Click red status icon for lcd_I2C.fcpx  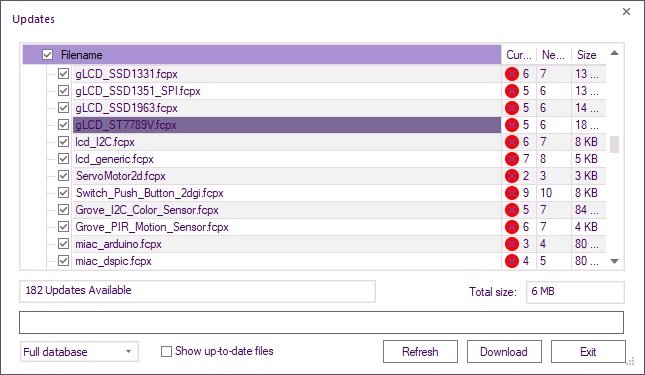(x=512, y=142)
